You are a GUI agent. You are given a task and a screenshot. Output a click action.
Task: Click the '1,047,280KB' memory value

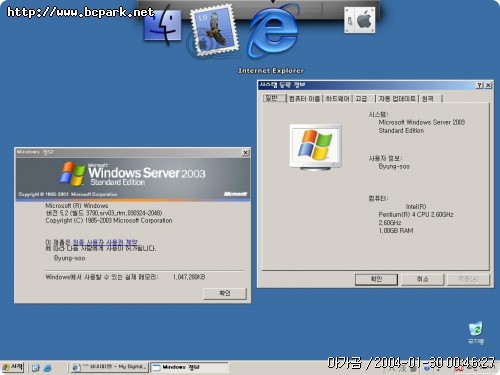click(189, 277)
